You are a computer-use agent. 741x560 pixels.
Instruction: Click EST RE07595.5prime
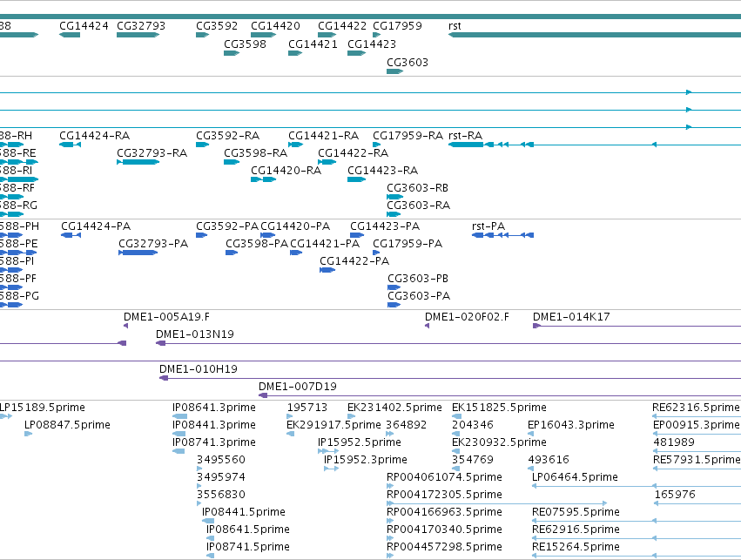(576, 513)
